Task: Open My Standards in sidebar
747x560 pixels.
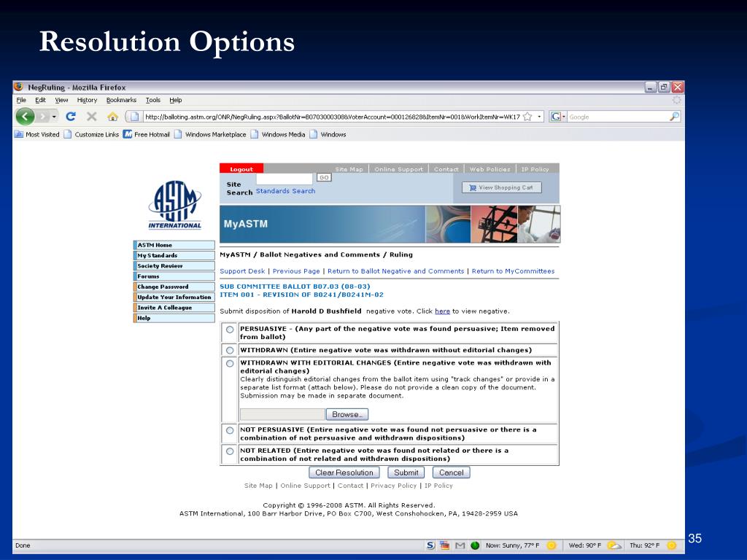Action: pos(174,255)
